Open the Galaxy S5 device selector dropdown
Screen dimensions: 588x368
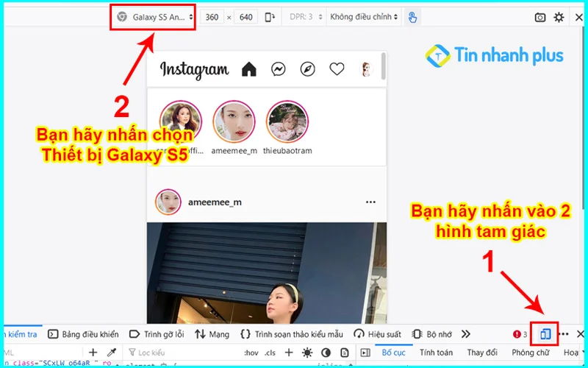coord(155,17)
